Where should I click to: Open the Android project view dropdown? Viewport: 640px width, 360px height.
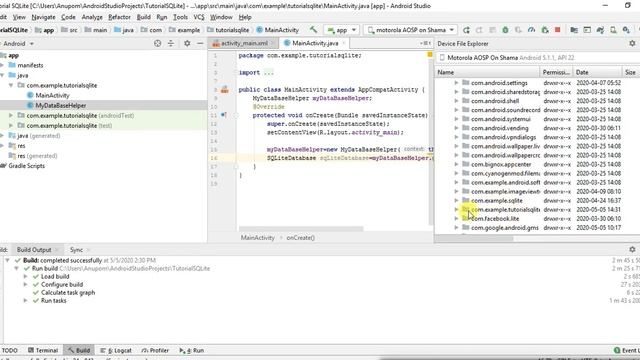point(18,43)
